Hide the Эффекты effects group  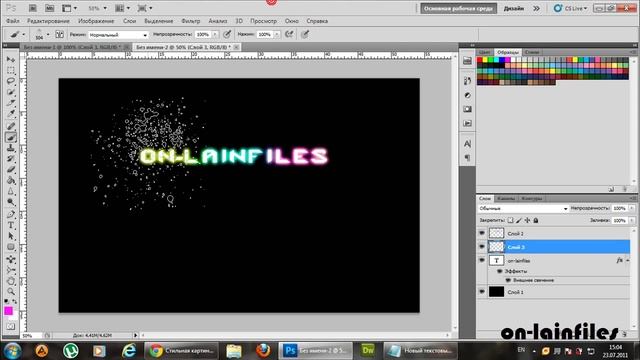tap(500, 271)
